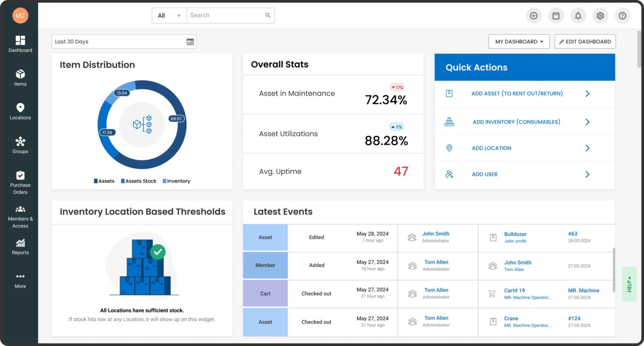Open the MY DASHBOARD dropdown
This screenshot has height=346, width=644.
[519, 41]
